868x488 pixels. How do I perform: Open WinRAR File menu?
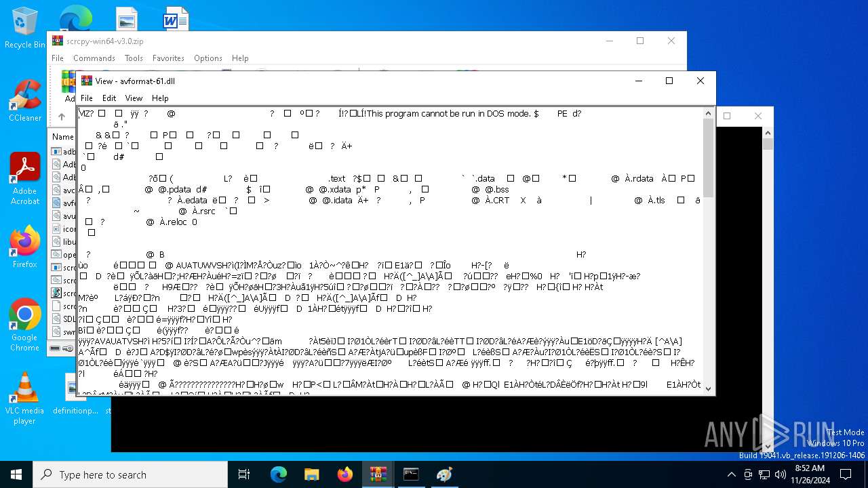58,58
